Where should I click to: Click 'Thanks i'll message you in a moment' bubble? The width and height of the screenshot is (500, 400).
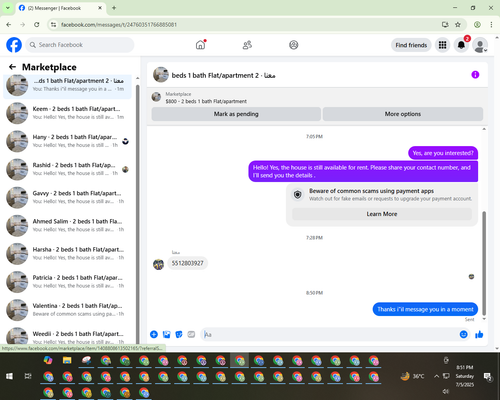pos(425,309)
